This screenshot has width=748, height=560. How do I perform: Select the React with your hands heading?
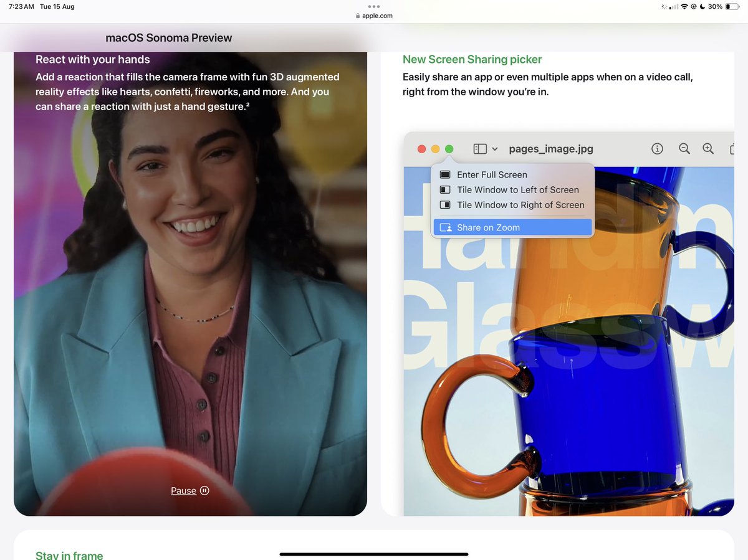[93, 59]
